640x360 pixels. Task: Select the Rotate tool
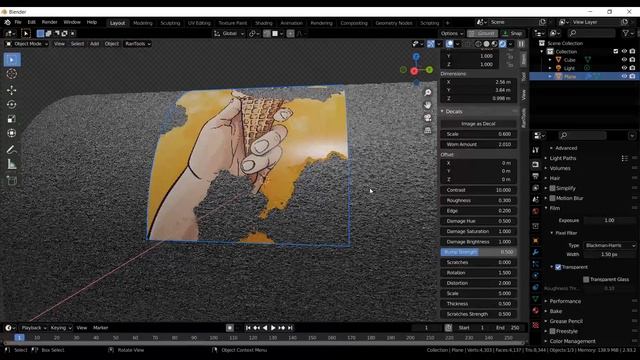point(12,104)
